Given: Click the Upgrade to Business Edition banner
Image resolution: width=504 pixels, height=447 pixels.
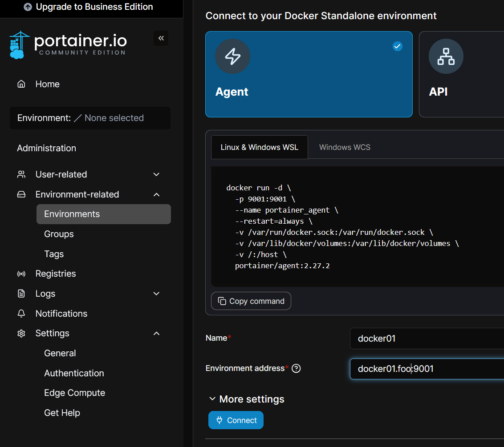Looking at the screenshot, I should [x=88, y=7].
